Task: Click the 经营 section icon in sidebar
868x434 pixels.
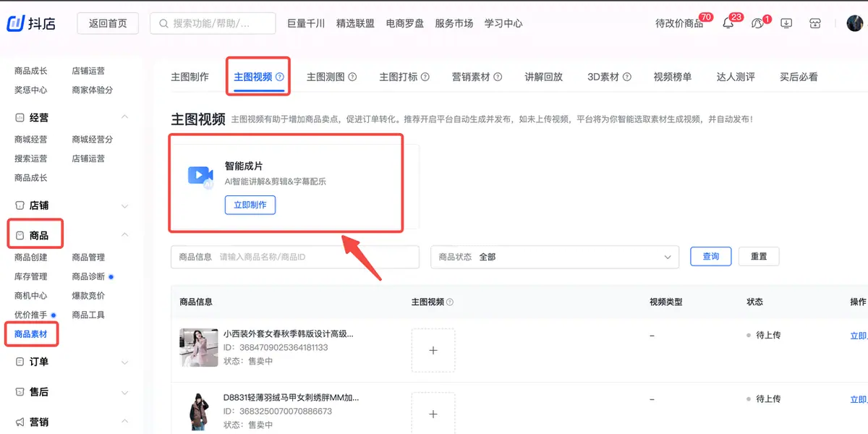Action: point(20,117)
